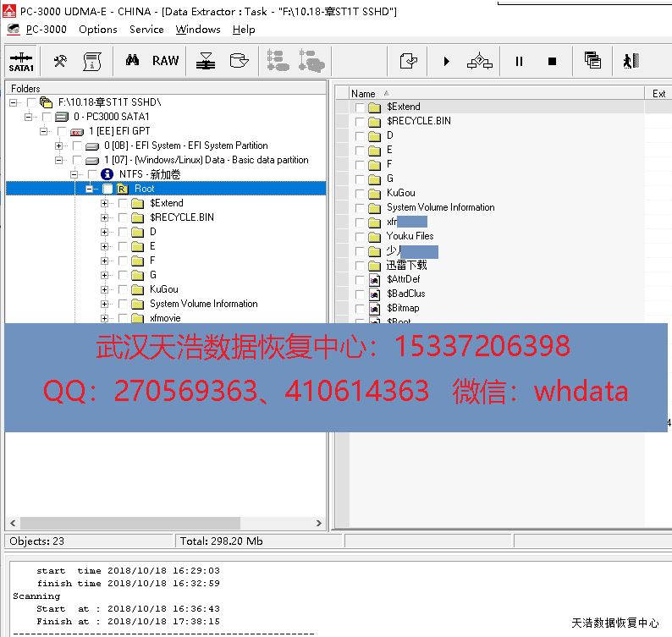672x637 pixels.
Task: Stop the task with the square button
Action: (x=552, y=62)
